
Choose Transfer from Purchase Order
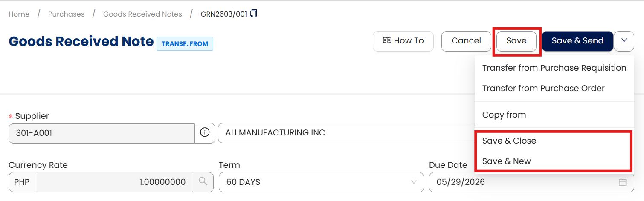543,89
